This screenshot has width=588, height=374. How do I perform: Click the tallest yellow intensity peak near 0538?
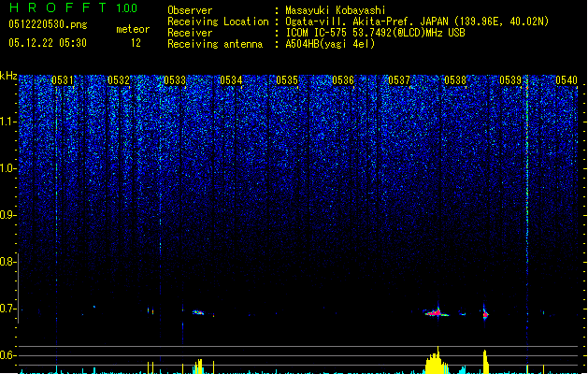[436, 361]
